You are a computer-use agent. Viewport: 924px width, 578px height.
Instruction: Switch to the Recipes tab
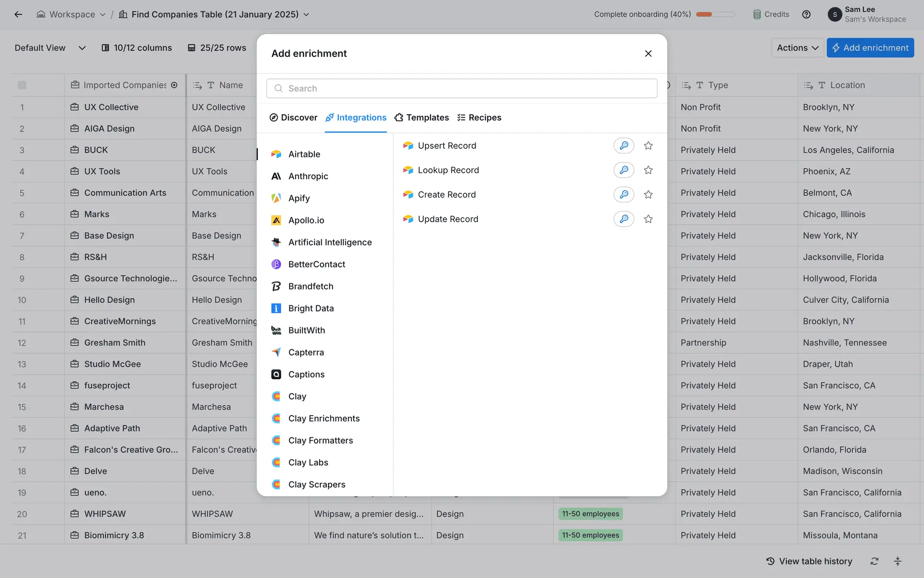click(x=479, y=118)
